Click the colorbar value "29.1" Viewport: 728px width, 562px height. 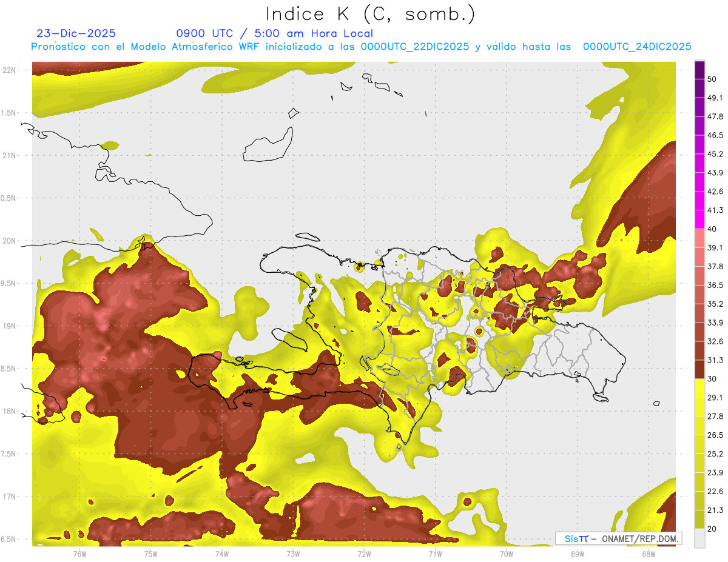pos(715,398)
